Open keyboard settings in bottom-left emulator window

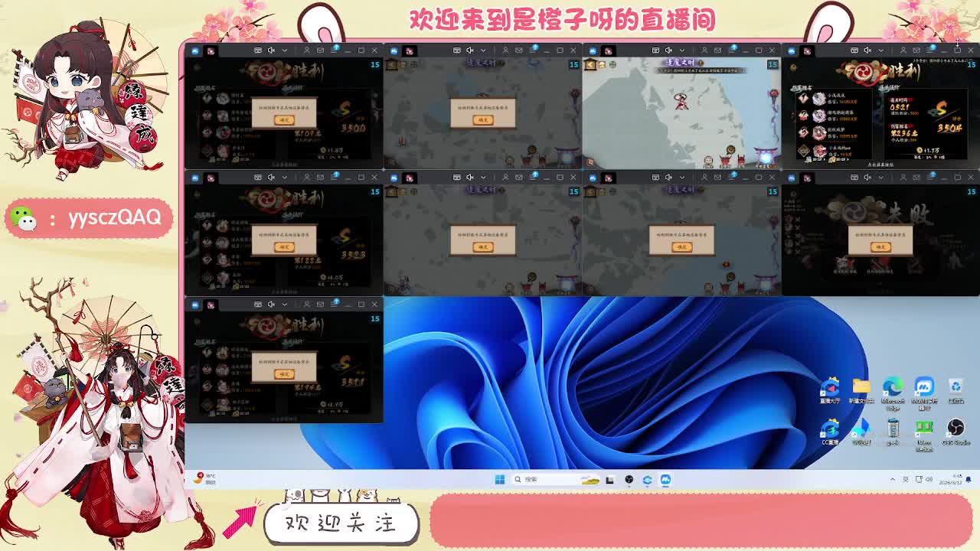coord(259,305)
